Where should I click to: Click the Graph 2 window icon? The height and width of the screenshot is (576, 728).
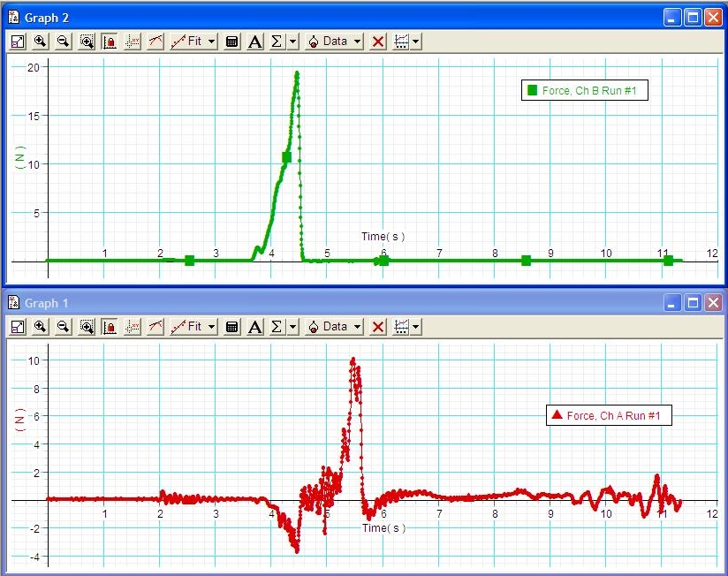coord(14,17)
